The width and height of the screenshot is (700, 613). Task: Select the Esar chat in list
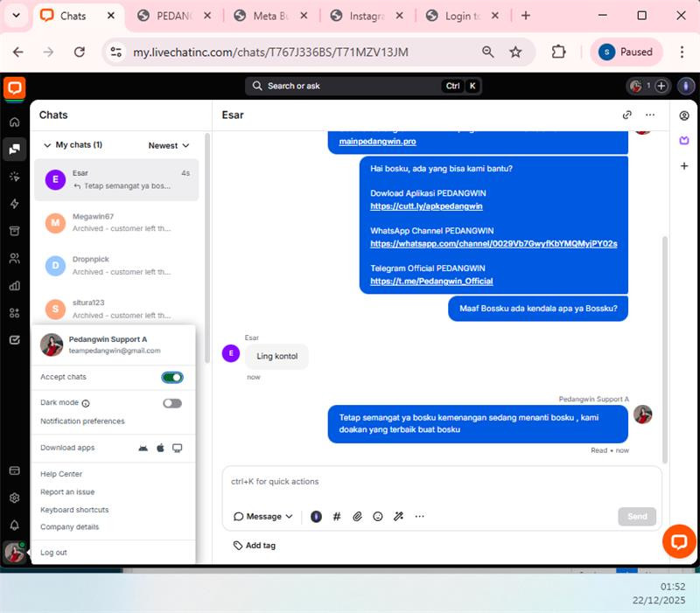(x=116, y=180)
